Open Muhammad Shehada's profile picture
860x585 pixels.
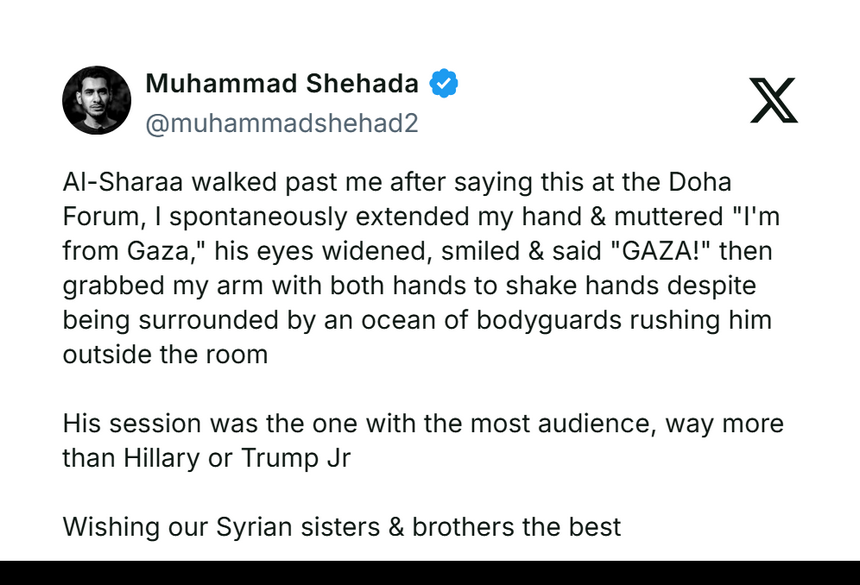pyautogui.click(x=97, y=100)
